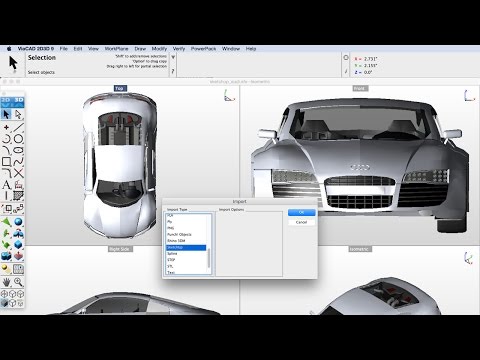Open the File menu

click(63, 49)
